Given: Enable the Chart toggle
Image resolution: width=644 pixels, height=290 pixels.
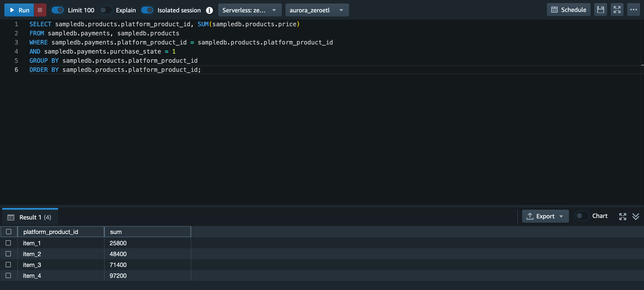Looking at the screenshot, I should 582,216.
